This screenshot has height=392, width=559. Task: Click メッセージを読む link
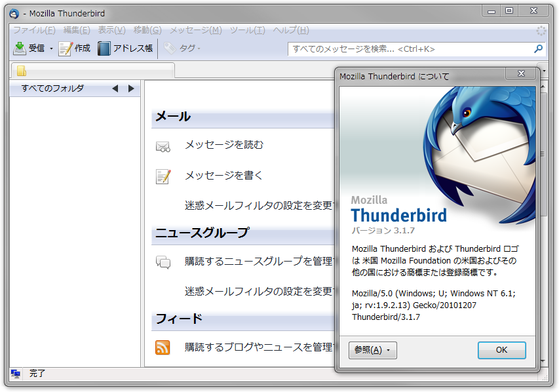coord(224,145)
